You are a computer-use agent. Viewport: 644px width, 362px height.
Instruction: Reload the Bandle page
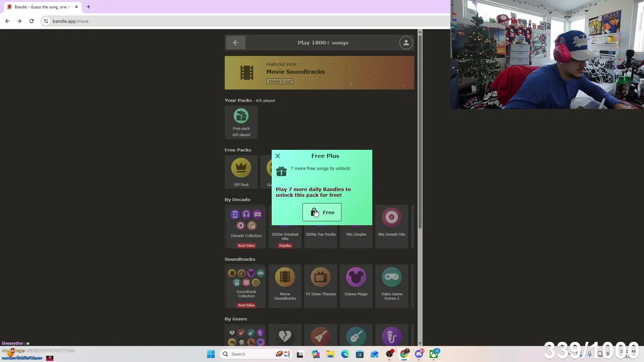click(x=31, y=21)
